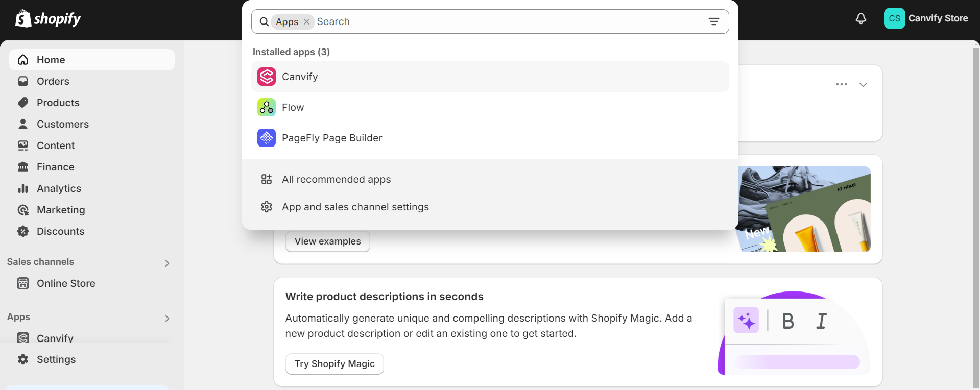This screenshot has width=980, height=390.
Task: Click the Customers person icon
Action: (x=23, y=124)
